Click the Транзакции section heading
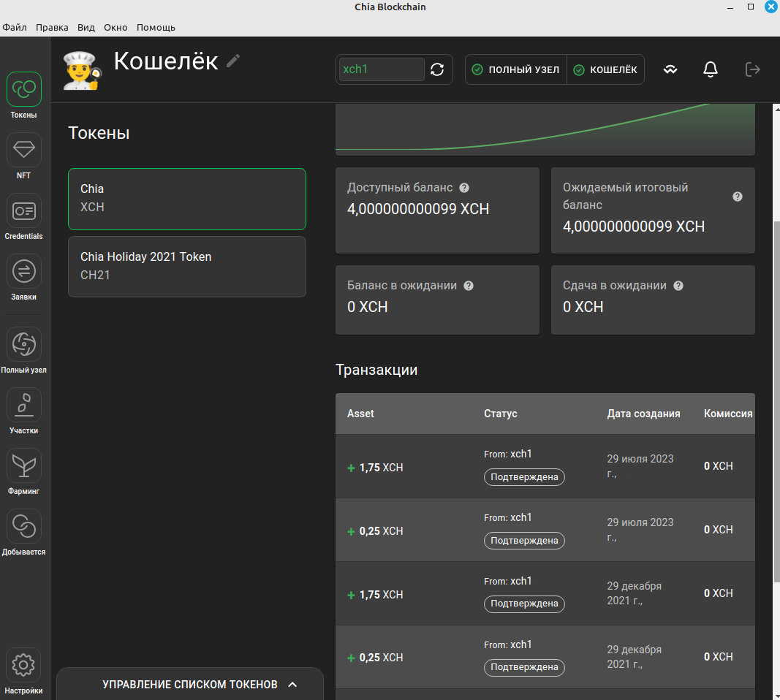The height and width of the screenshot is (700, 780). pyautogui.click(x=376, y=370)
